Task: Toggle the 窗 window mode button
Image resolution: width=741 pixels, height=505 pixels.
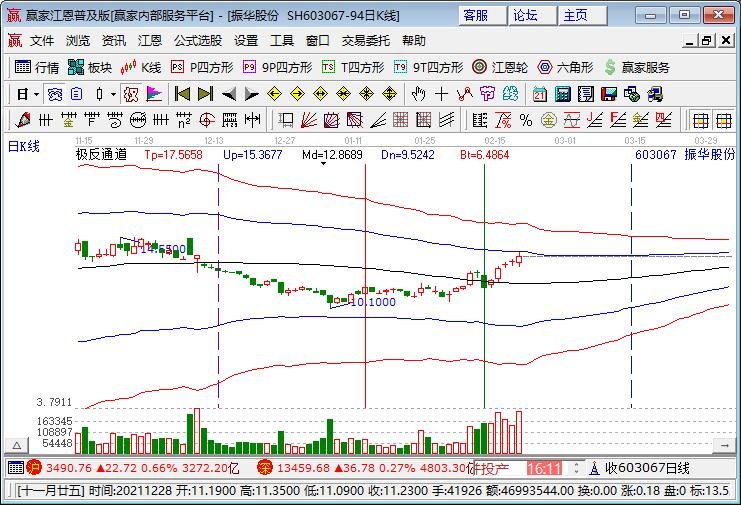Action: [x=55, y=94]
